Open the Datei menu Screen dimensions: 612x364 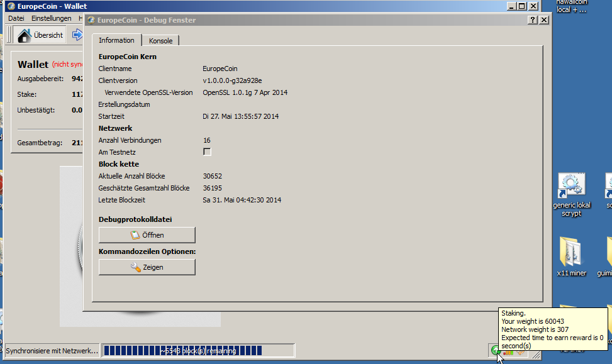pos(16,18)
